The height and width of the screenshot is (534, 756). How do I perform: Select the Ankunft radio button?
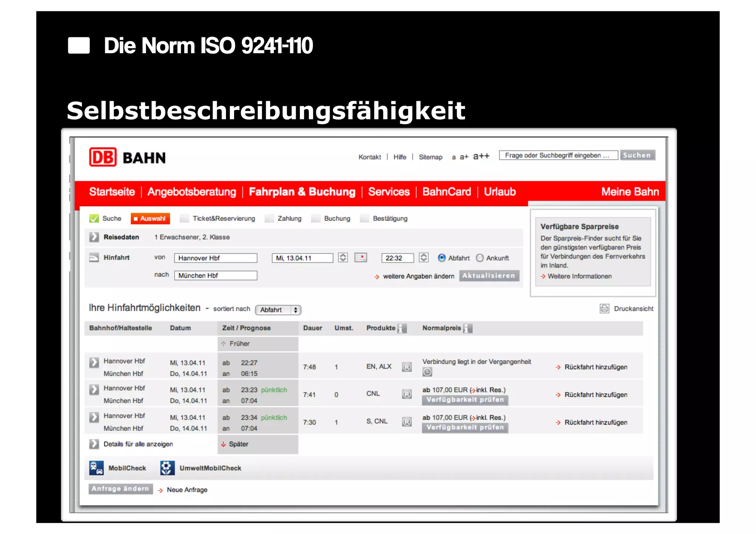[x=480, y=258]
